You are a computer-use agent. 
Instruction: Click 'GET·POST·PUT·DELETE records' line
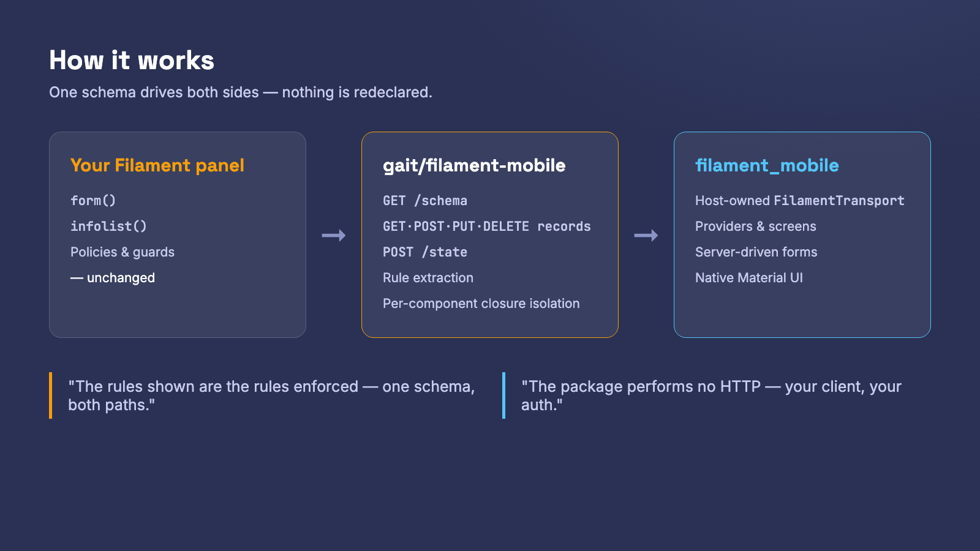(x=487, y=226)
